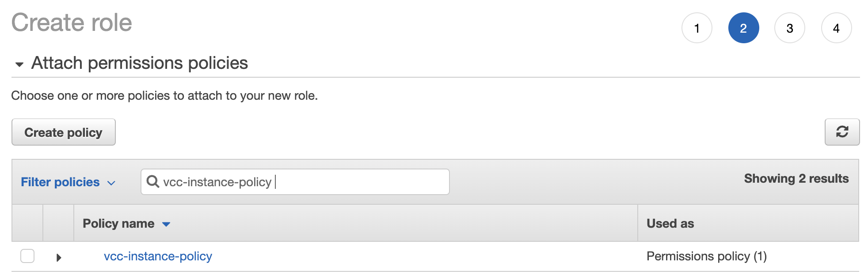This screenshot has width=868, height=278.
Task: Click the Permissions policy (1) cell
Action: coord(706,256)
